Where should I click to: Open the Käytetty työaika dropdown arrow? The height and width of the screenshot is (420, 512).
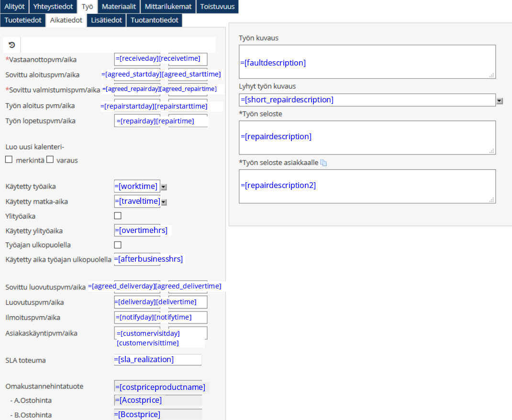point(164,187)
